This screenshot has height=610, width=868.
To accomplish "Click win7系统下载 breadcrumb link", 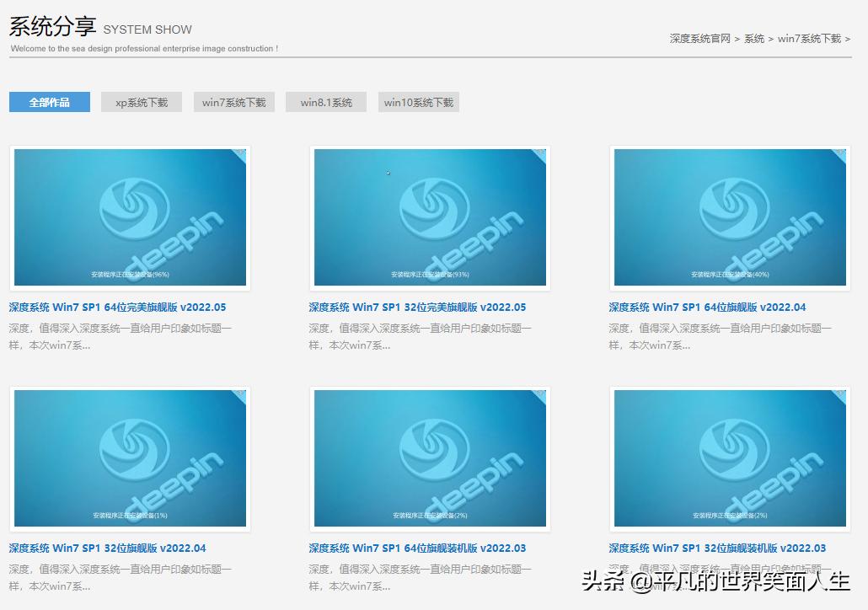I will pos(809,39).
